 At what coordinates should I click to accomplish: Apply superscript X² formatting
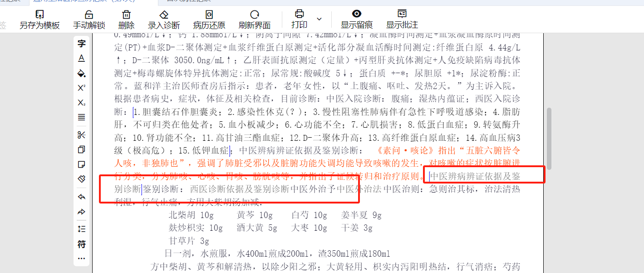tap(81, 88)
